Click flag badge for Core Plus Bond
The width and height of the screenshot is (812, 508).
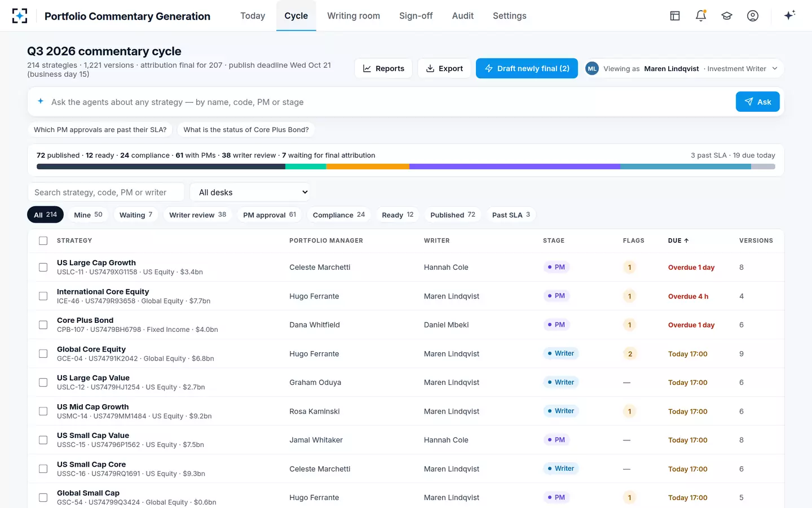[630, 325]
